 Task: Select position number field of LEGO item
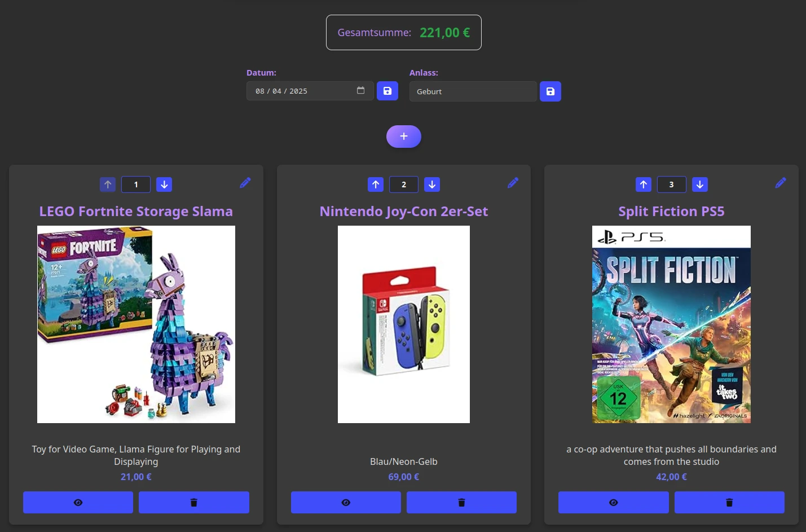click(136, 184)
